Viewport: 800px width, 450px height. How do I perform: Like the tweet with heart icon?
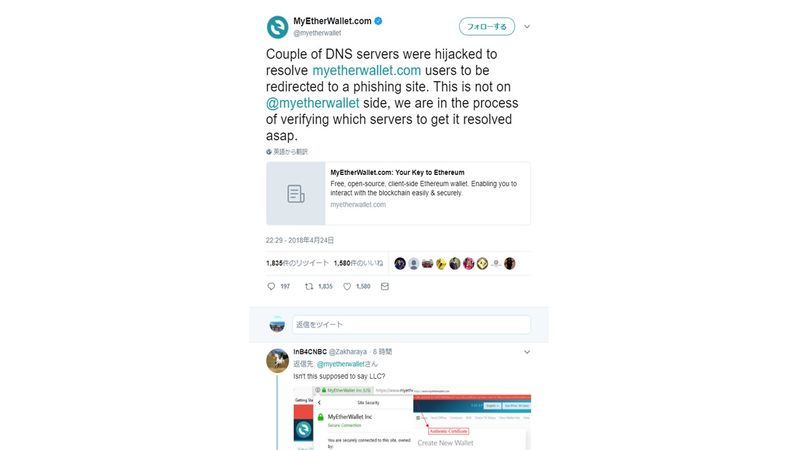coord(347,287)
